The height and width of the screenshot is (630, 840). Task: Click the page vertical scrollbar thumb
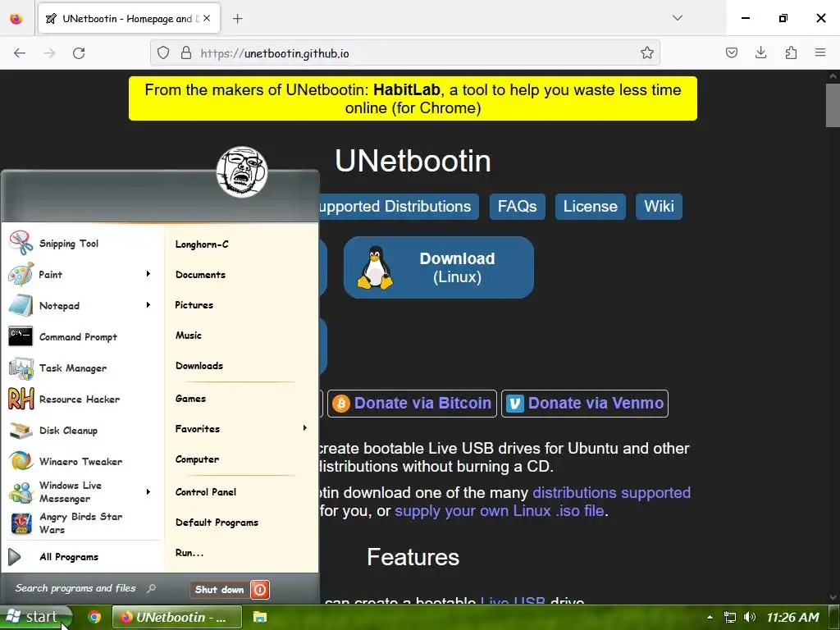[833, 105]
